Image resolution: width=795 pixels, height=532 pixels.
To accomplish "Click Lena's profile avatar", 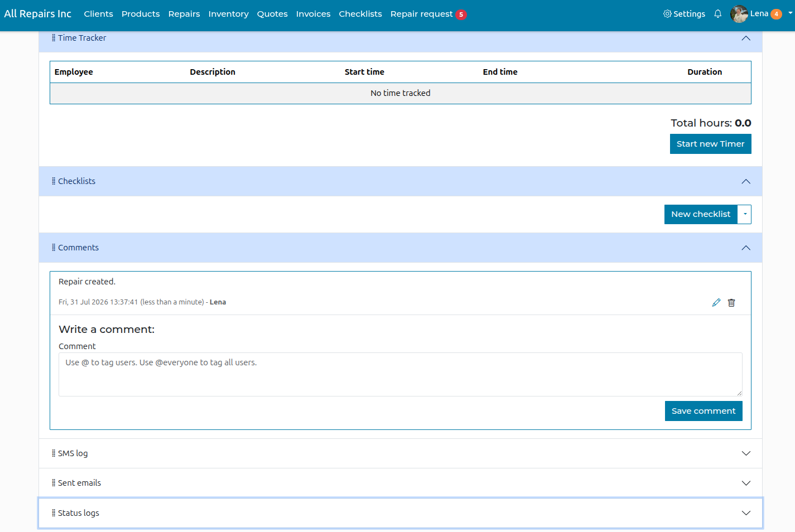I will 739,14.
